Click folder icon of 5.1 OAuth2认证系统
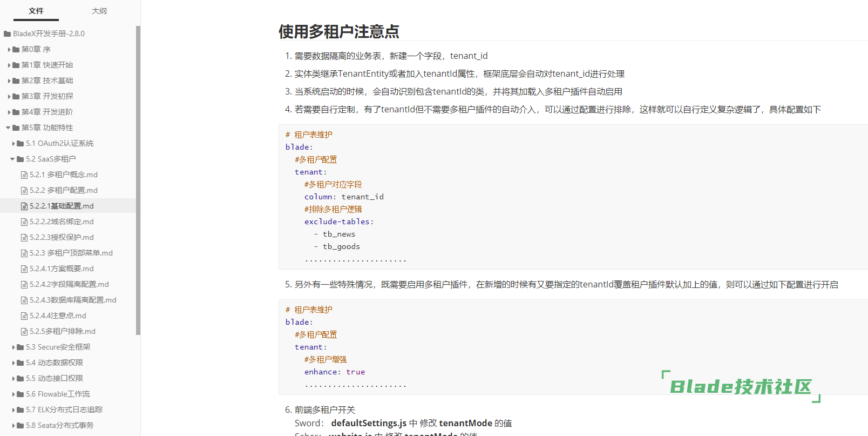The height and width of the screenshot is (436, 868). point(20,143)
